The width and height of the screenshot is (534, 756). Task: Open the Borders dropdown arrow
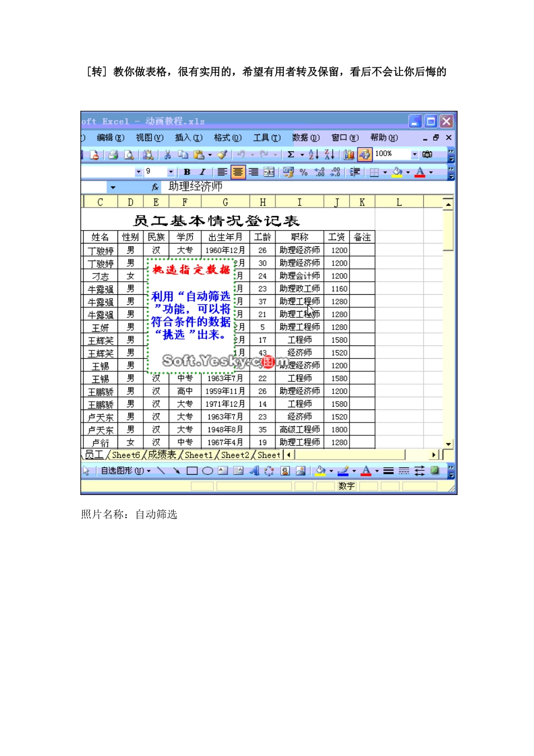coord(385,172)
